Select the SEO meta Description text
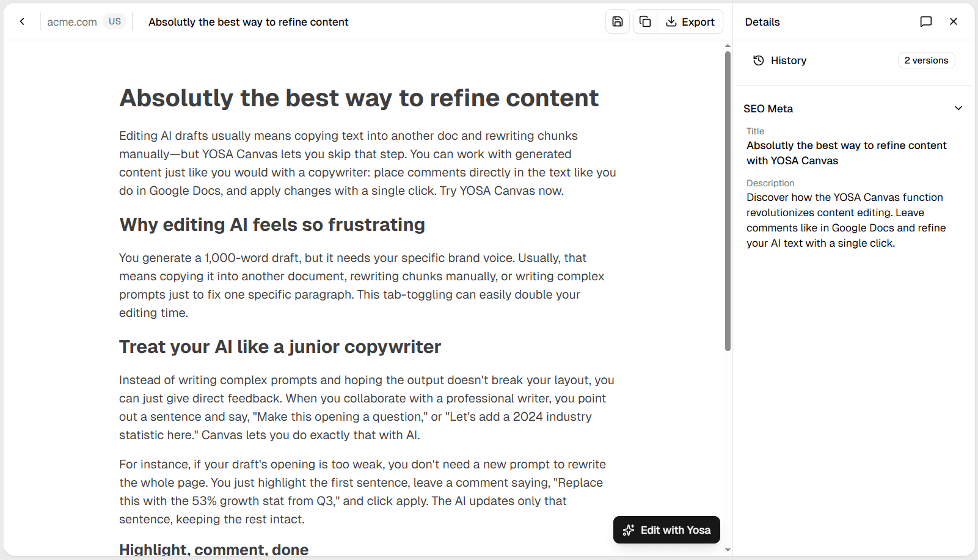The height and width of the screenshot is (560, 978). tap(845, 220)
